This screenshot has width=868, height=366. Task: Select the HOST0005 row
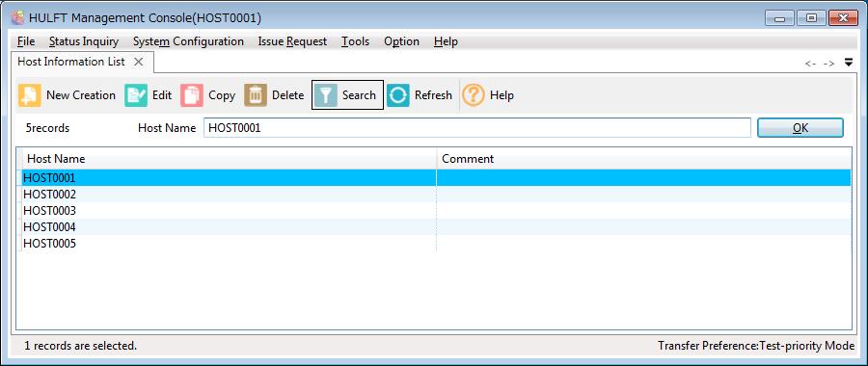[x=436, y=244]
